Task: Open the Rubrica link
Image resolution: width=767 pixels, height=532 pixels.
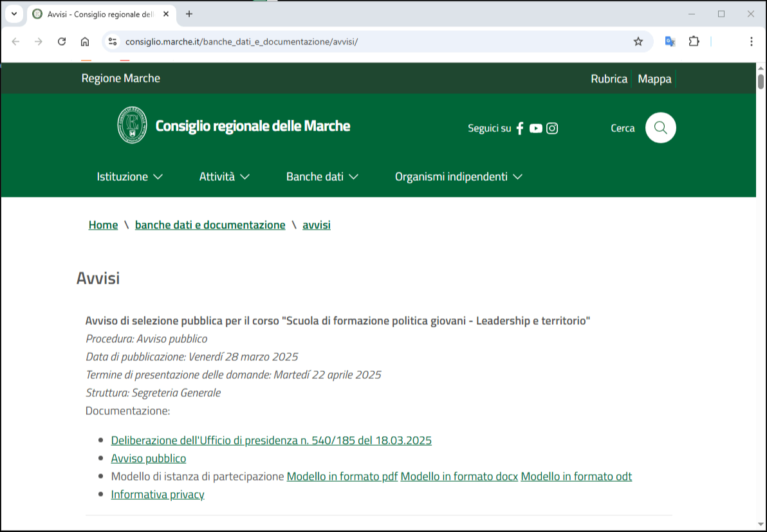Action: pos(609,78)
